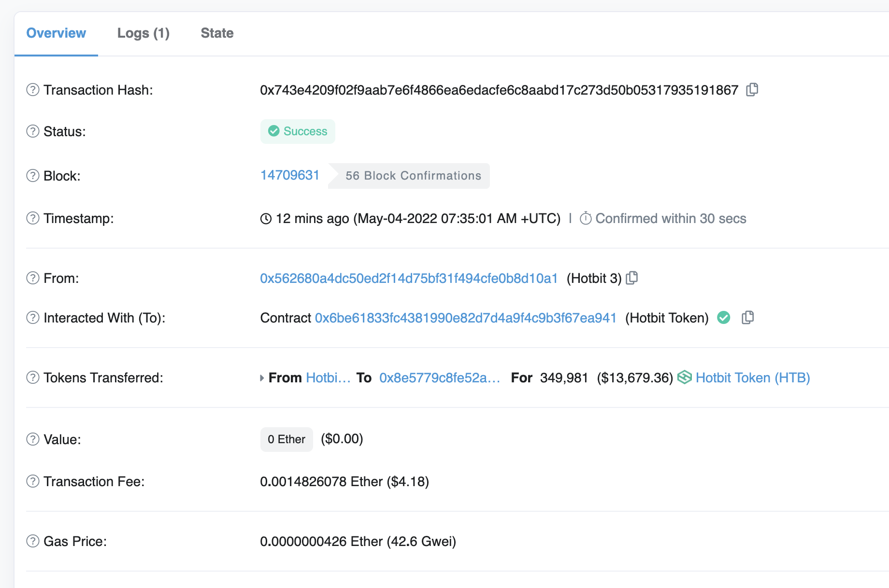Screen dimensions: 889x588
Task: Click the verified checkmark beside Hotbit Token
Action: click(723, 318)
